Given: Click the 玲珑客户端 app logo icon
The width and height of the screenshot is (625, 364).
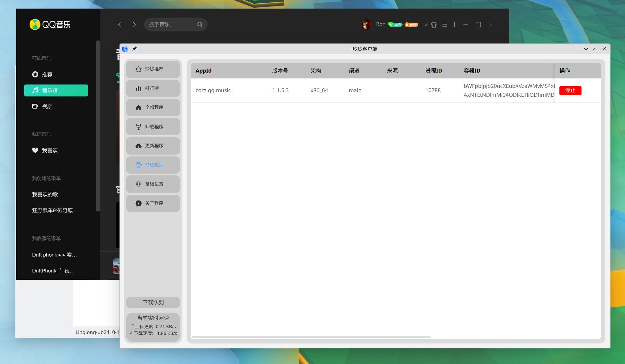Looking at the screenshot, I should point(125,49).
